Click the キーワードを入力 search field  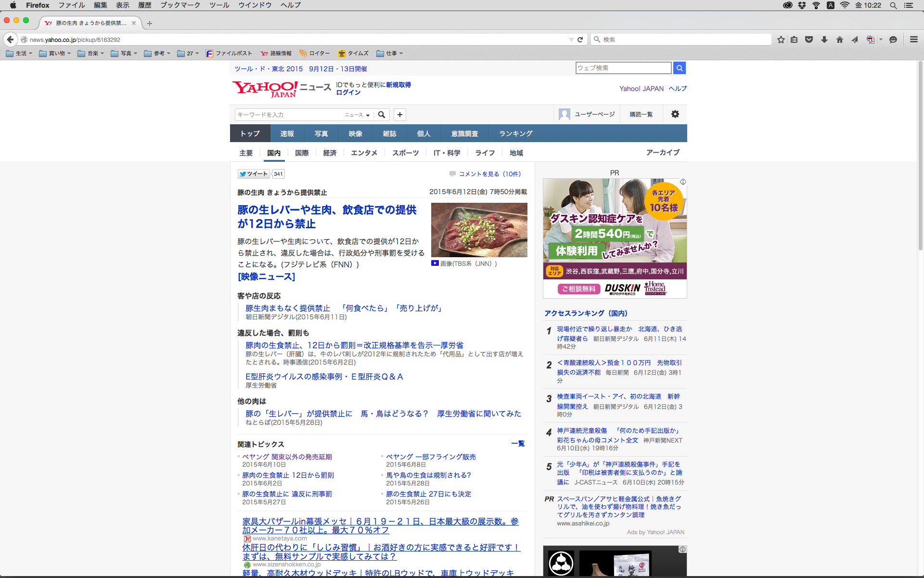click(x=288, y=115)
